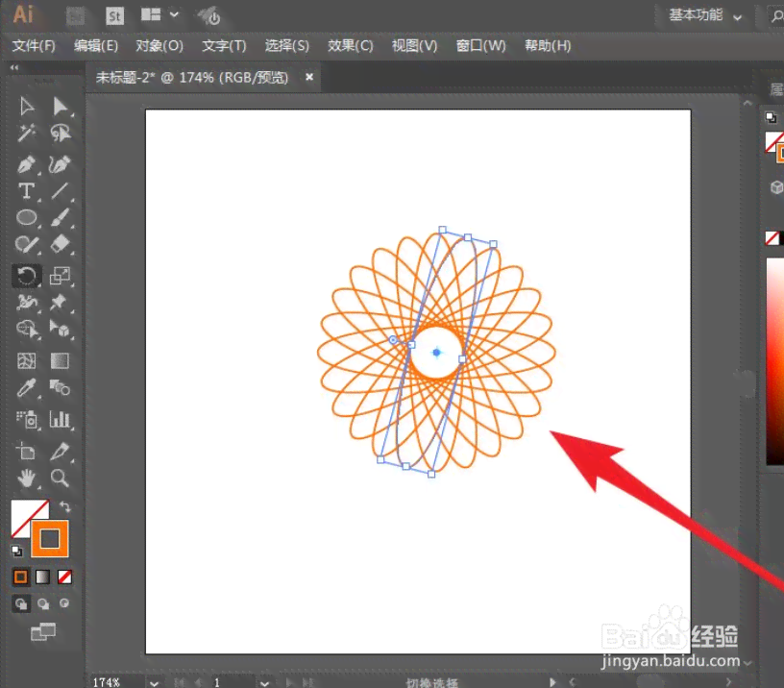Set paint mode to None

click(x=64, y=577)
